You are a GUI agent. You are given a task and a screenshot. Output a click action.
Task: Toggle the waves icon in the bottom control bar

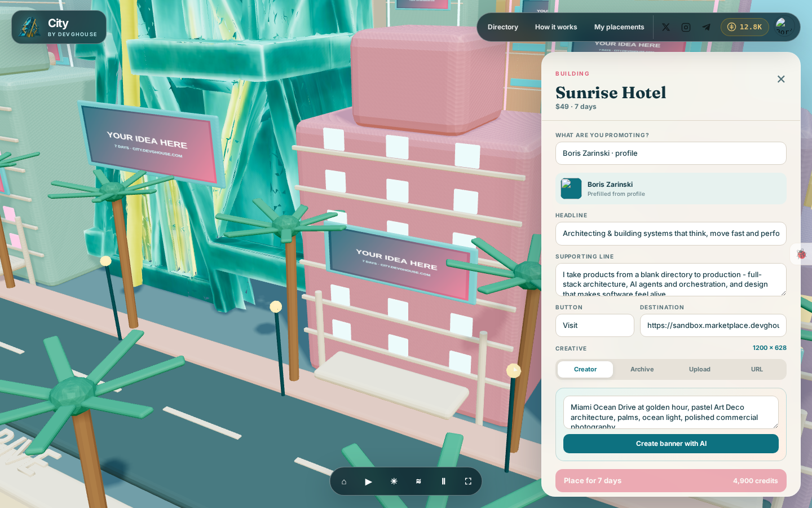pyautogui.click(x=418, y=481)
